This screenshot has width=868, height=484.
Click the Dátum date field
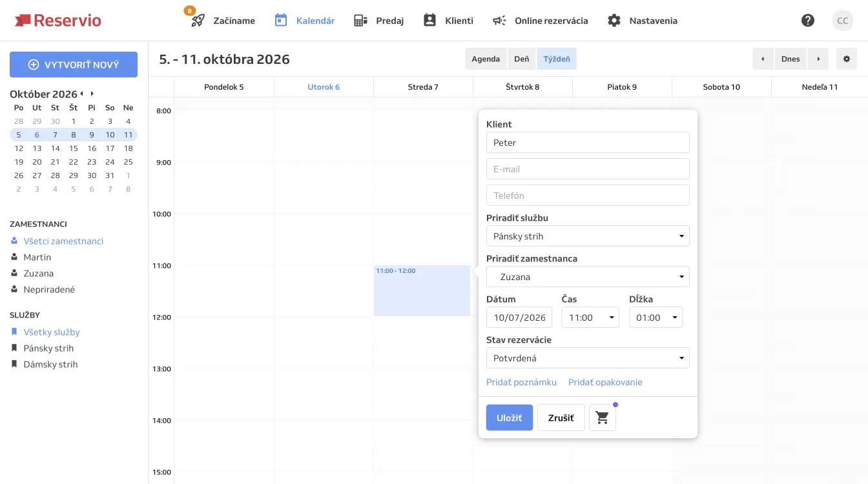click(x=519, y=318)
